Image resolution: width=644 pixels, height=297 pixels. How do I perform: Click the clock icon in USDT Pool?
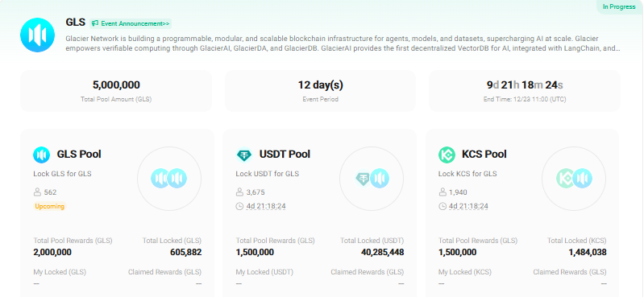tap(240, 206)
